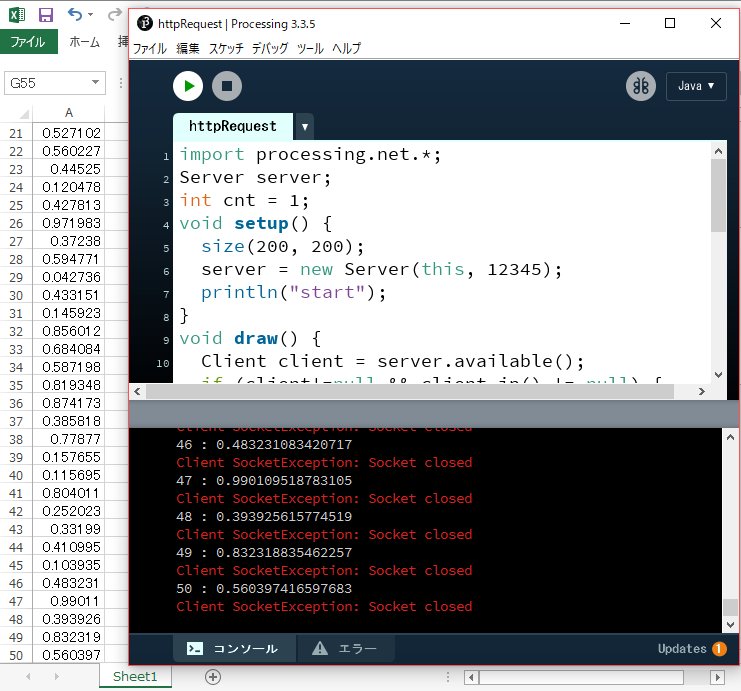Screen dimensions: 741x691
Task: Open the スケッチ menu
Action: point(225,48)
